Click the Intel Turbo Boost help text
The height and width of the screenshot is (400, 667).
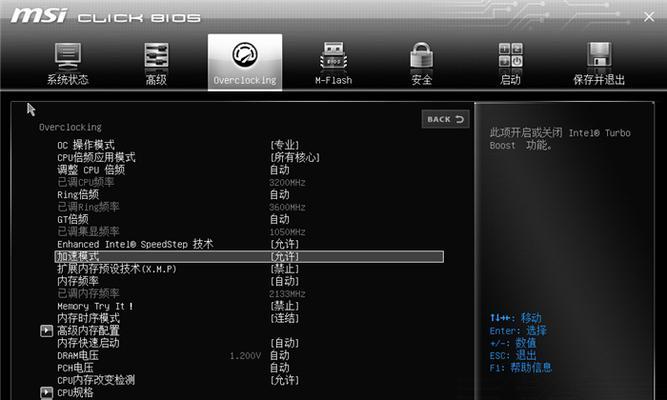tap(560, 139)
